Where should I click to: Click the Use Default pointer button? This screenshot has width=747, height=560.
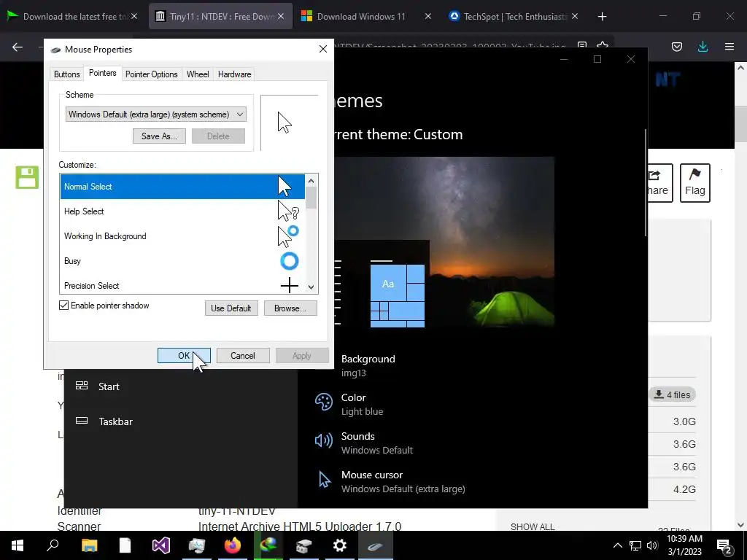pyautogui.click(x=231, y=308)
